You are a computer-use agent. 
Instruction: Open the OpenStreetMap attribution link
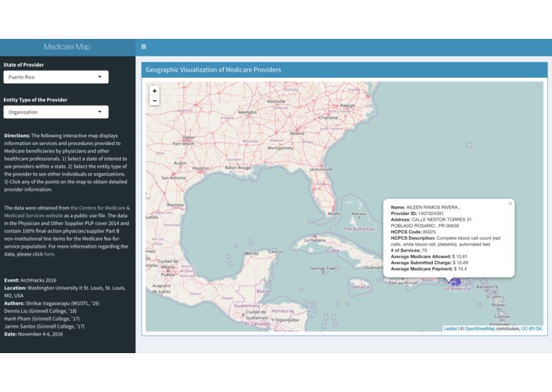(480, 329)
